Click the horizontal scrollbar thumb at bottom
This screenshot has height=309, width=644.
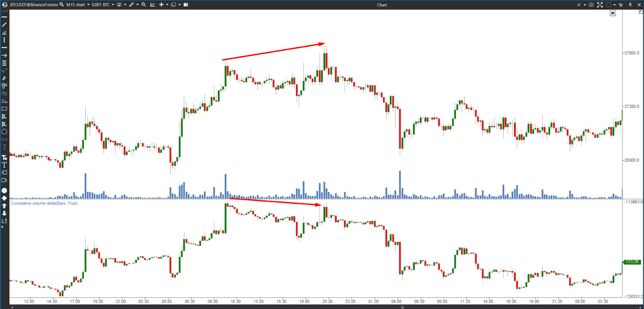point(402,307)
